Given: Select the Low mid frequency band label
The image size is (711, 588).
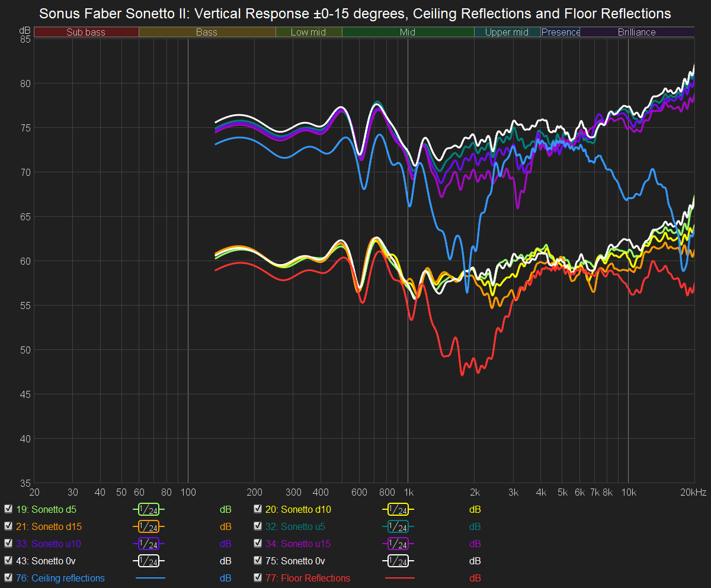Looking at the screenshot, I should (309, 32).
